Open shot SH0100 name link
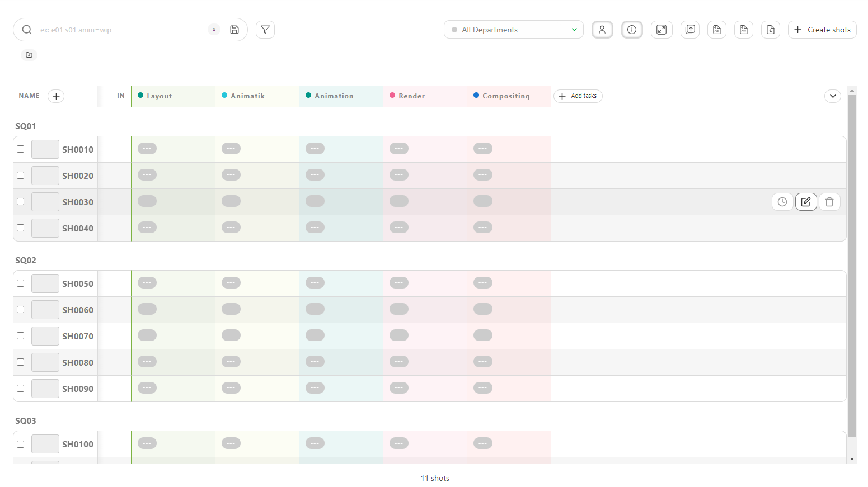The height and width of the screenshot is (487, 868). [x=78, y=445]
